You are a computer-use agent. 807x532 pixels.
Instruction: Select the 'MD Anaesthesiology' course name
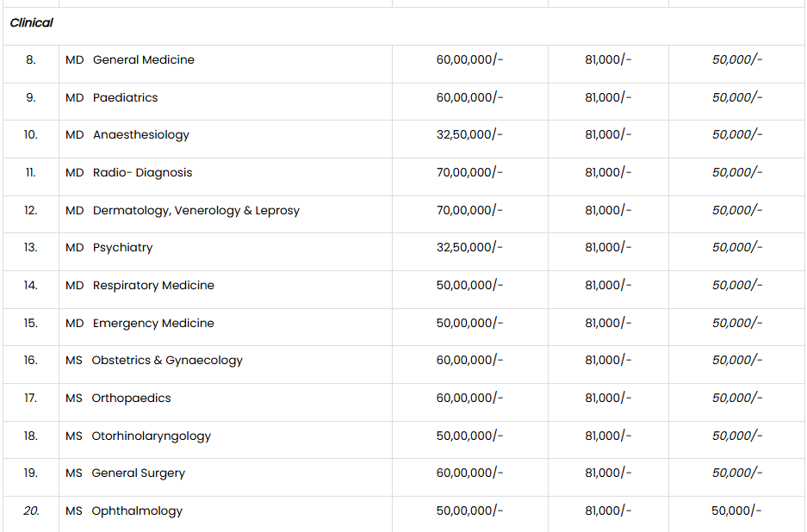pyautogui.click(x=127, y=135)
